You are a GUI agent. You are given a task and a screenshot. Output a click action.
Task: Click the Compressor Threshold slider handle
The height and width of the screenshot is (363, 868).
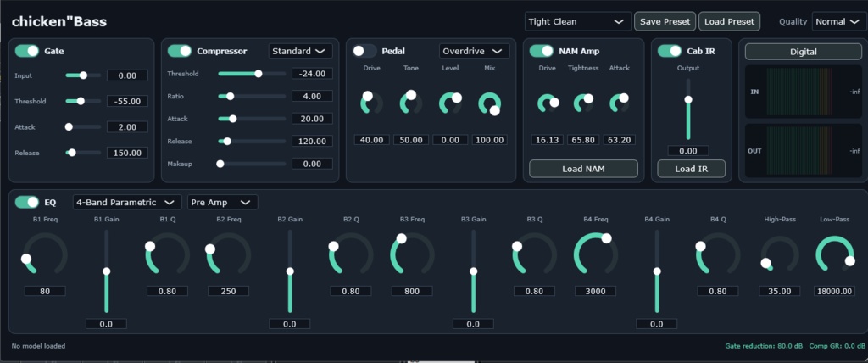(258, 74)
